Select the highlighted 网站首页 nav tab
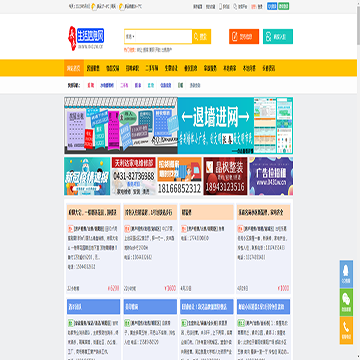This screenshot has height=360, width=360. pyautogui.click(x=73, y=68)
